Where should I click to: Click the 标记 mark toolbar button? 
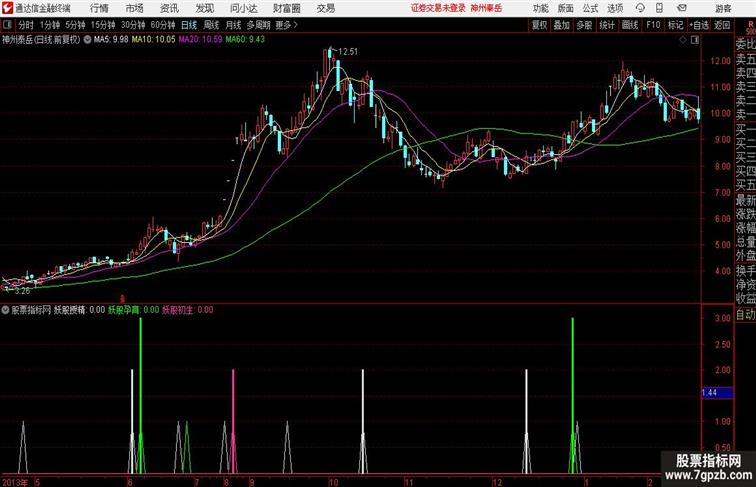pyautogui.click(x=675, y=25)
